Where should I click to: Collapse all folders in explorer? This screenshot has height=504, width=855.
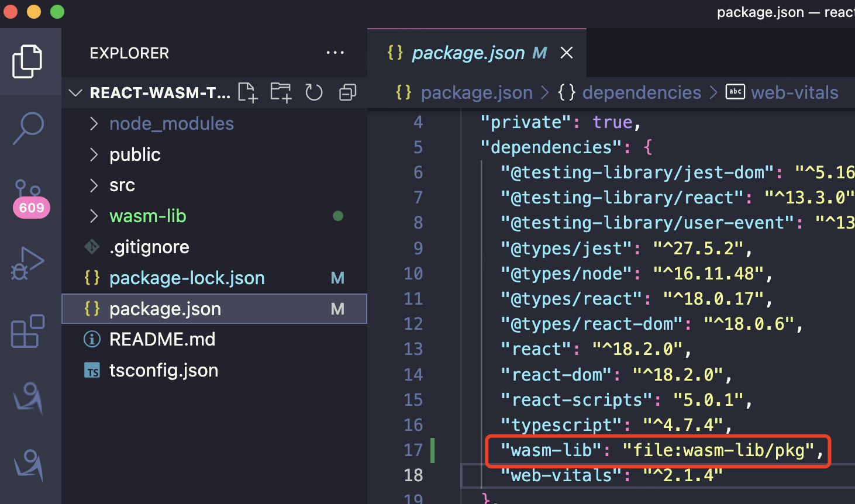click(347, 92)
